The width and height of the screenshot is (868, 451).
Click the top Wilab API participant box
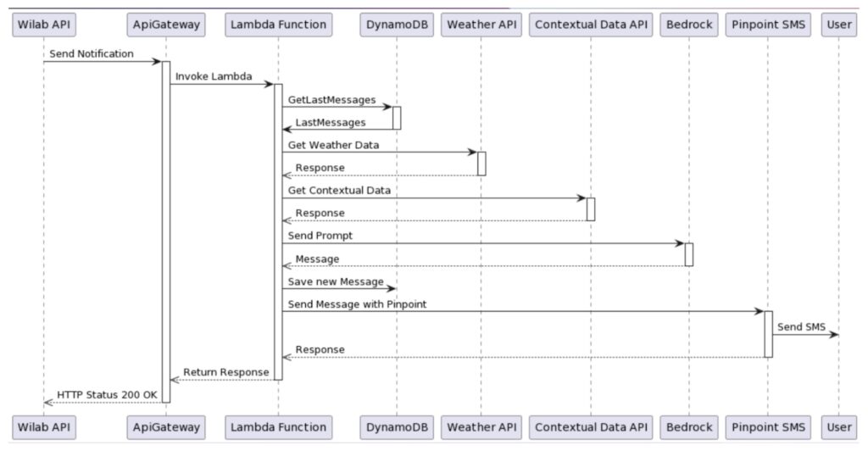pyautogui.click(x=44, y=25)
